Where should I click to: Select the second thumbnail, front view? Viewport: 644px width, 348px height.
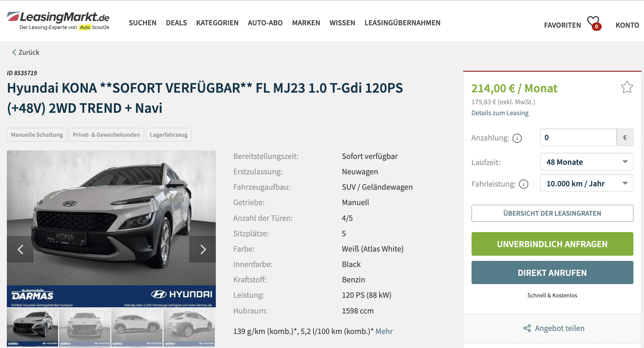pyautogui.click(x=85, y=327)
